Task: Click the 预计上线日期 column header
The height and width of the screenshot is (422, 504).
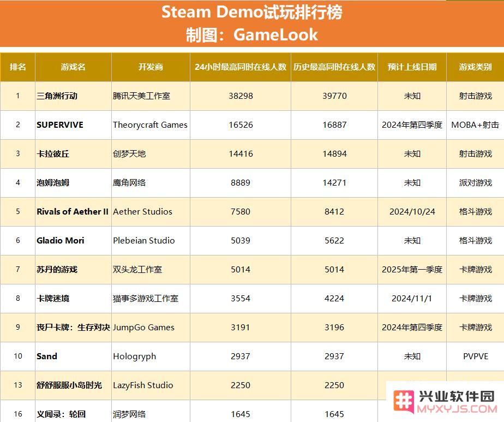Action: 412,67
